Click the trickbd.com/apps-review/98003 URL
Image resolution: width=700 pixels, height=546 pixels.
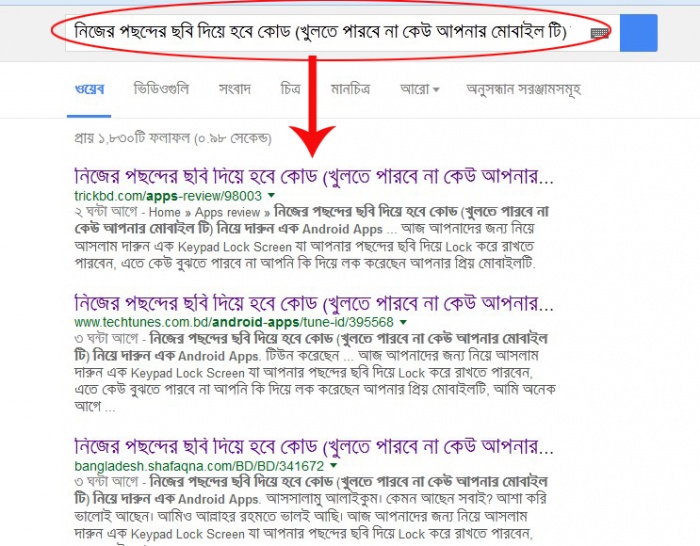pos(168,196)
